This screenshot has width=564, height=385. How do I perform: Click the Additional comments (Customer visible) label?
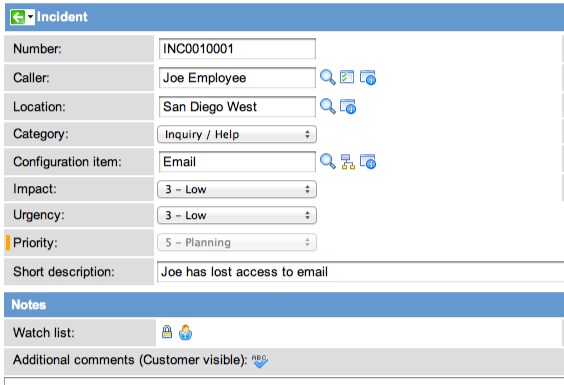[x=130, y=360]
